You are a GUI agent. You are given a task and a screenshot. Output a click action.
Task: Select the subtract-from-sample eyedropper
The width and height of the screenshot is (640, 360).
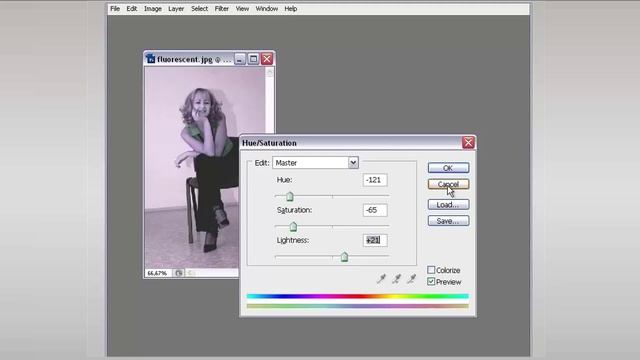pyautogui.click(x=411, y=279)
